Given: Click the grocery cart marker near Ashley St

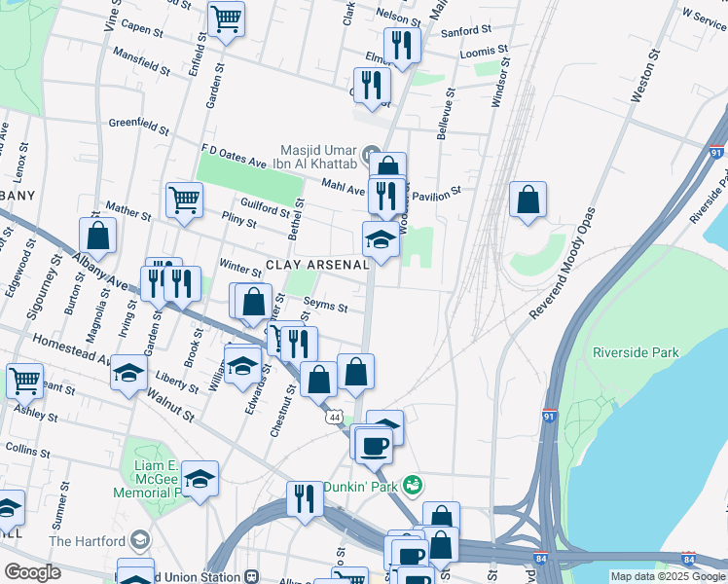Looking at the screenshot, I should tap(25, 382).
